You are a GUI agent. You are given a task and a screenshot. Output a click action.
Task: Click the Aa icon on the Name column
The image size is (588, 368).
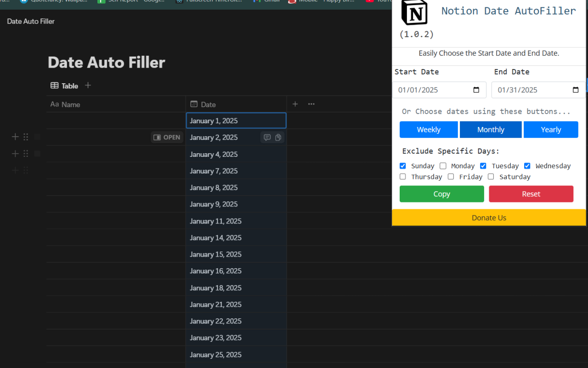[54, 104]
